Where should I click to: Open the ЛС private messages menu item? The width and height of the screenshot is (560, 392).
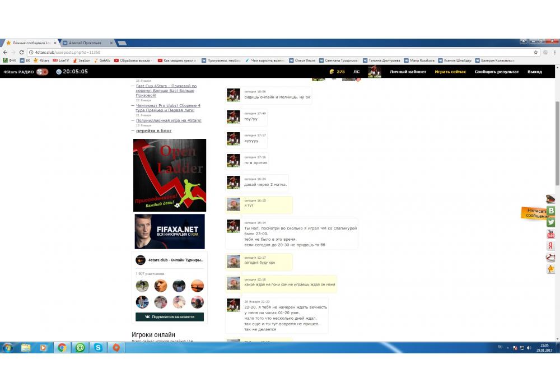tap(356, 72)
